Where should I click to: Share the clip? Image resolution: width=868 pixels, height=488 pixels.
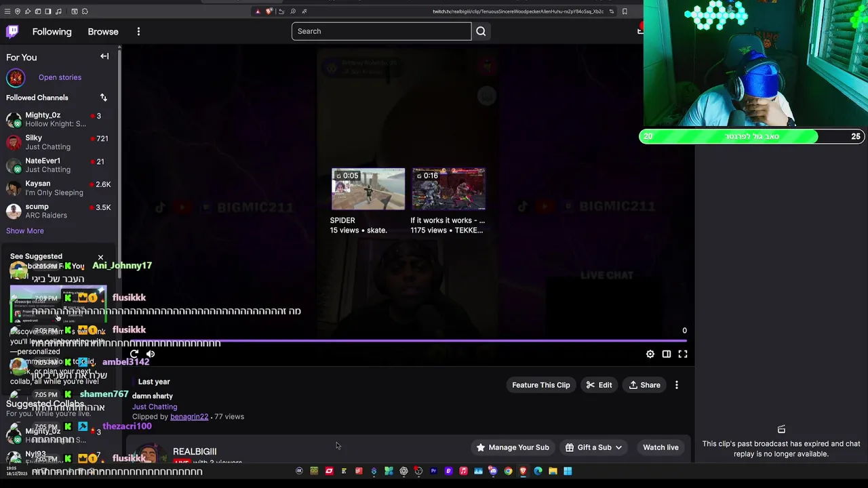click(x=644, y=385)
